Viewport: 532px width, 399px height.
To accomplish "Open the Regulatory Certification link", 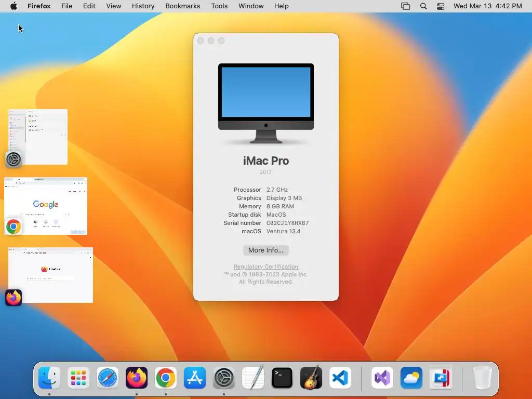I will coord(265,267).
